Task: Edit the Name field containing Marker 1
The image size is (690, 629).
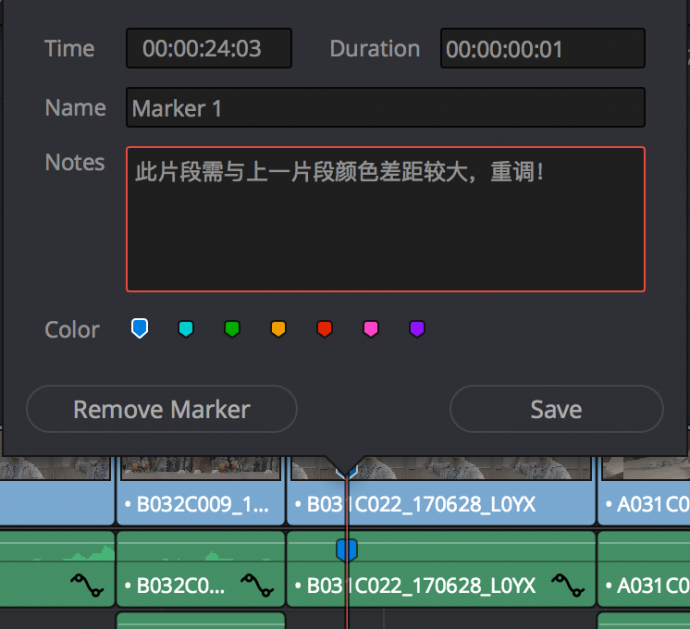Action: 385,108
